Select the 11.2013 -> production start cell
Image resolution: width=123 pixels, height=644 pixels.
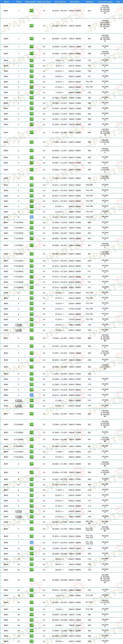pyautogui.click(x=60, y=595)
